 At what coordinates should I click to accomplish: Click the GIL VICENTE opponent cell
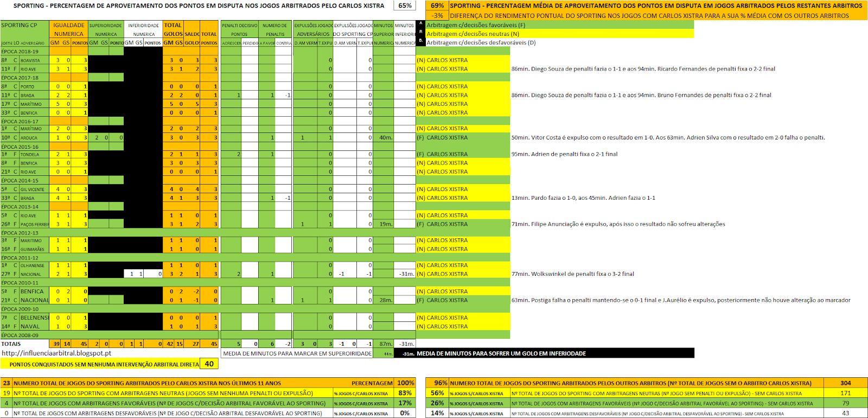(x=34, y=189)
